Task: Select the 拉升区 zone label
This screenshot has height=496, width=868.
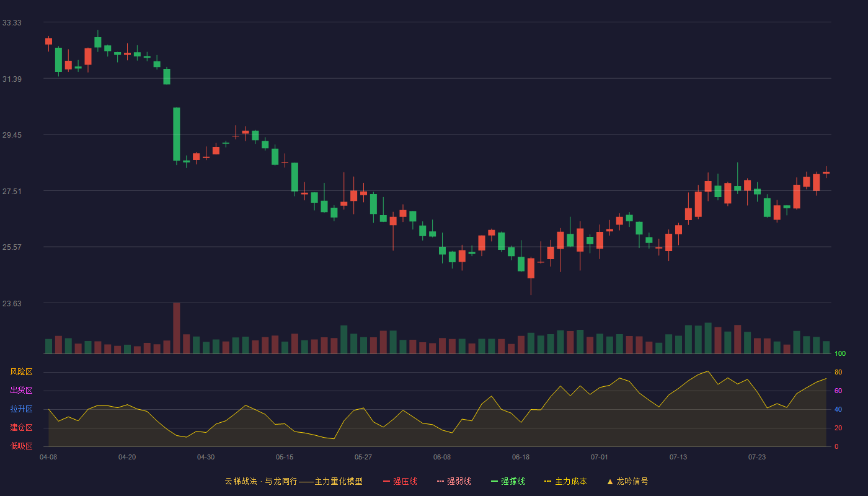Action: 21,409
